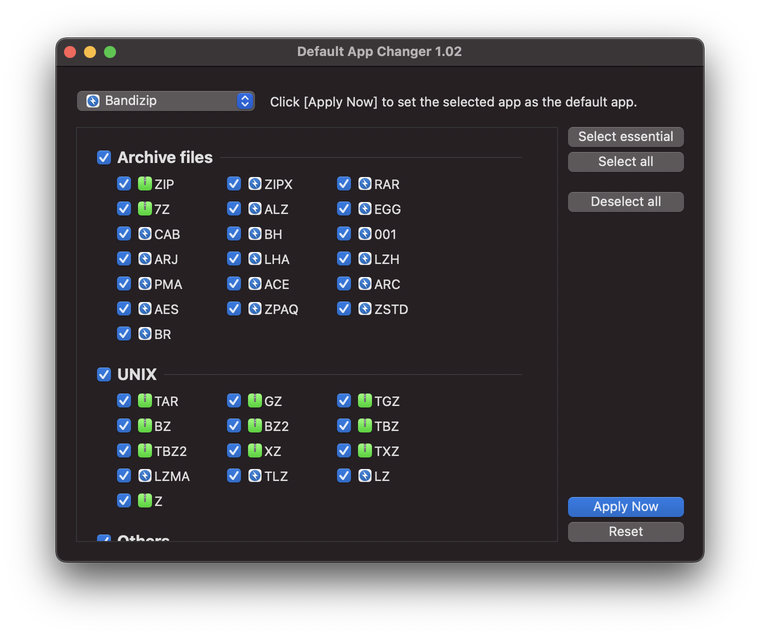Click the Select essential button
Viewport: 760px width, 636px height.
pyautogui.click(x=625, y=137)
